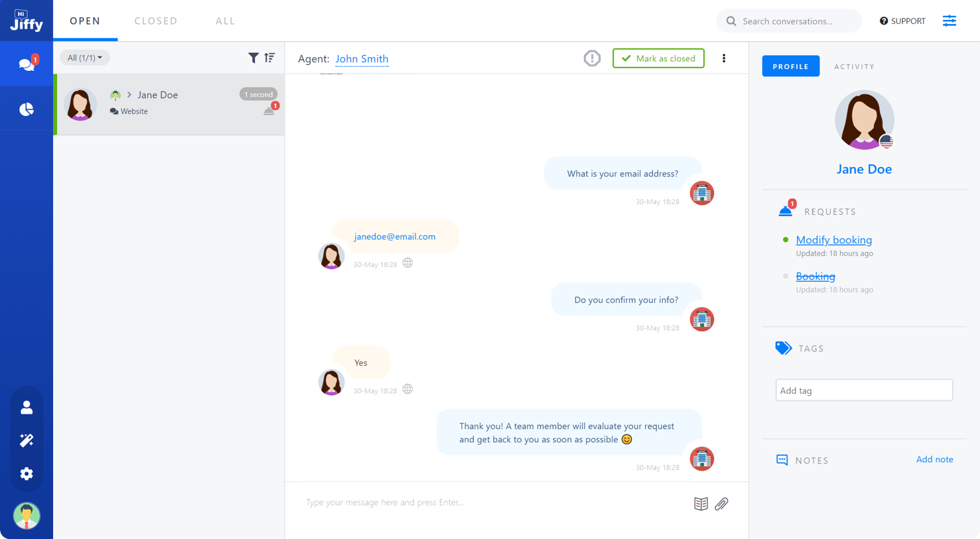Click the '1 second' time badge

pos(258,94)
